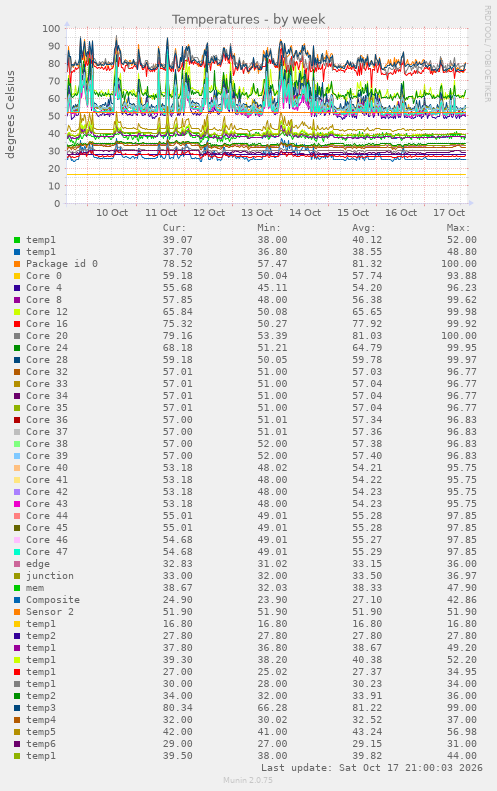This screenshot has height=791, width=497.
Task: Click the Avg: column header
Action: [x=364, y=228]
